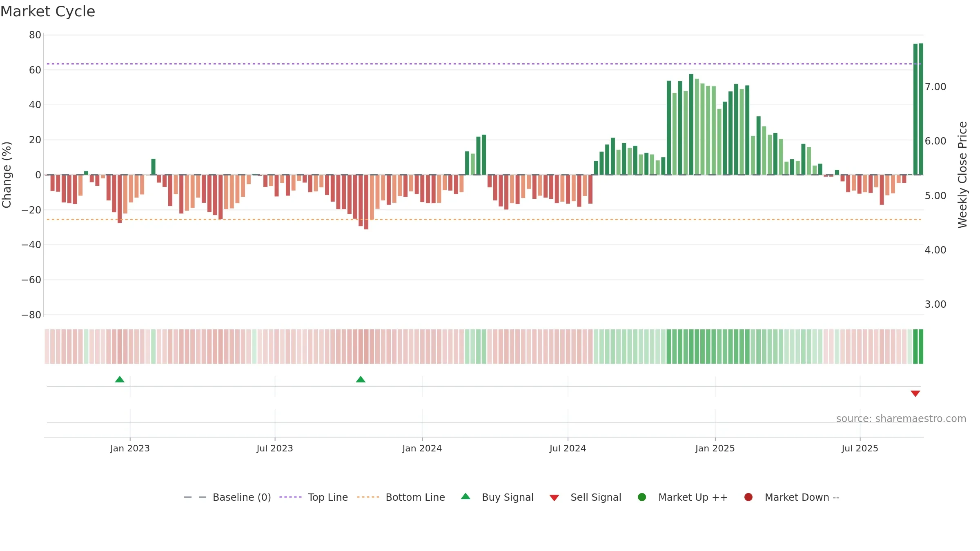The width and height of the screenshot is (980, 551).
Task: Click the lowest red bar below the Bottom Line
Action: coord(366,202)
